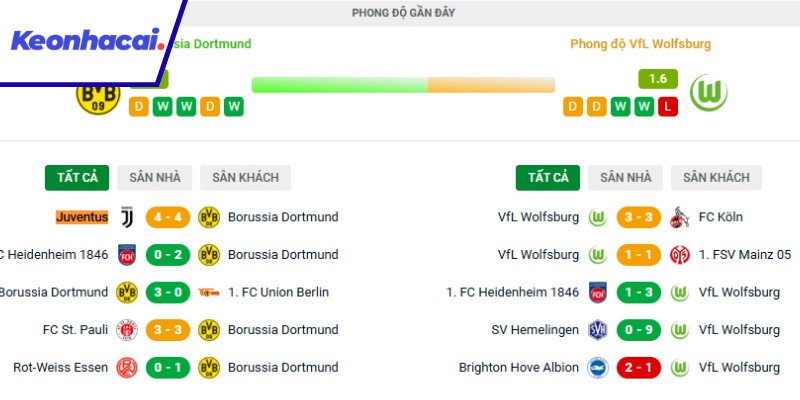Switch to Dortmund's 'Sân khách' tab

click(x=245, y=178)
